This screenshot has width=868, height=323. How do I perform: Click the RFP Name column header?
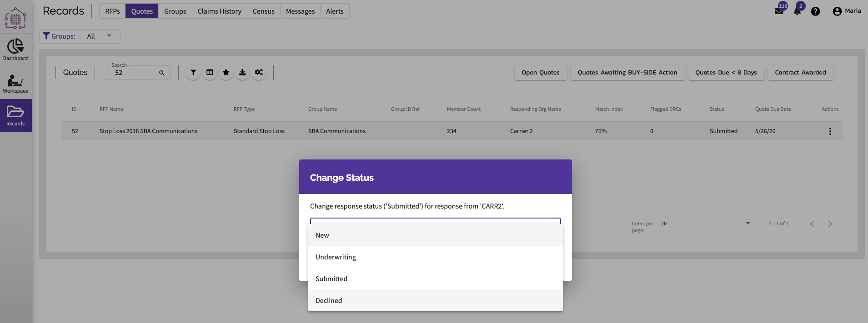pos(111,109)
